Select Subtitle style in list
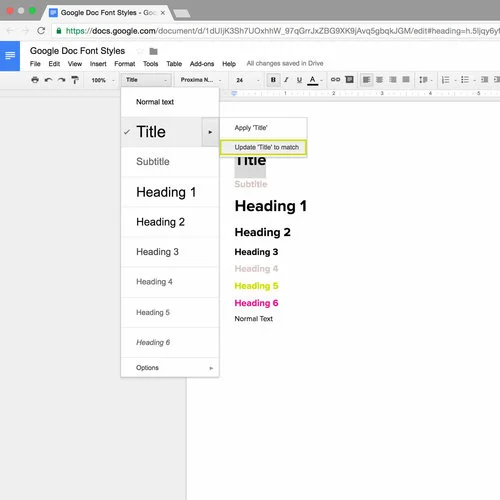The width and height of the screenshot is (500, 500). click(x=170, y=162)
